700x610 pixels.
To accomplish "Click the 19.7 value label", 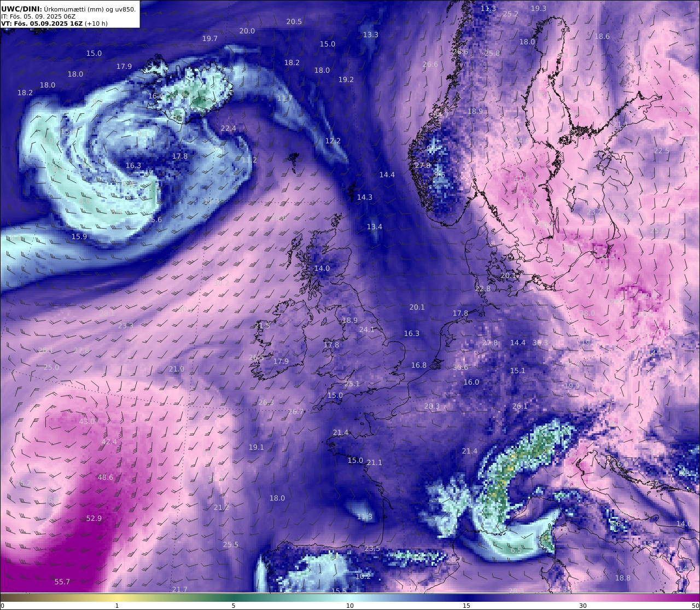I will (x=210, y=38).
